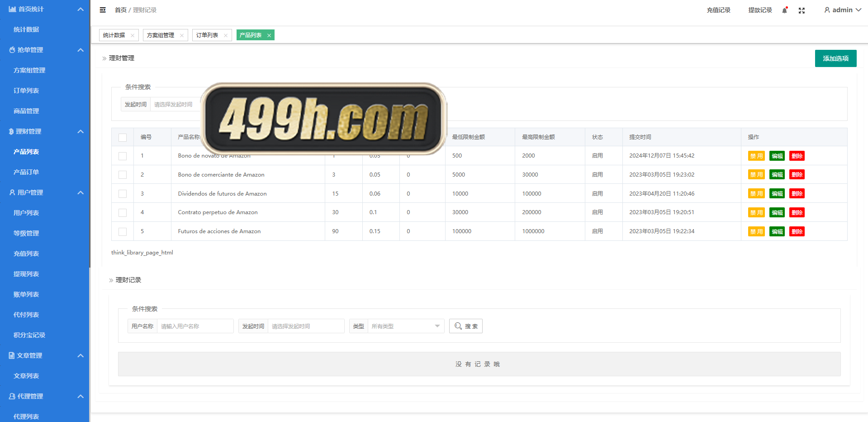
Task: Delete the Bono de novato product
Action: [797, 156]
